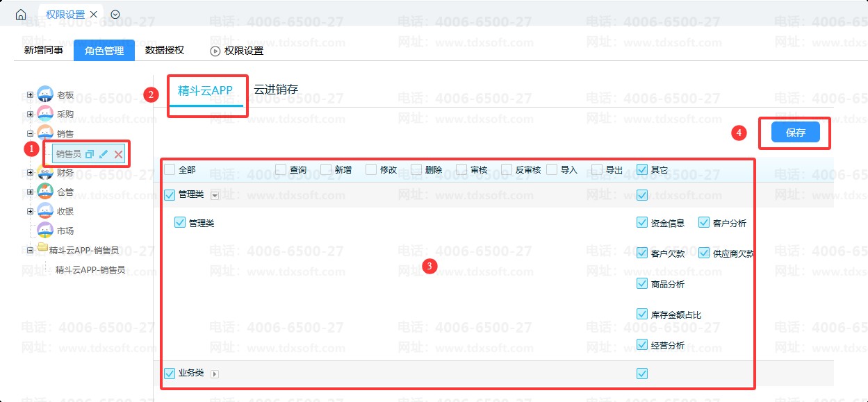Screen dimensions: 868x402
Task: Collapse the 销售 tree node
Action: (x=30, y=133)
